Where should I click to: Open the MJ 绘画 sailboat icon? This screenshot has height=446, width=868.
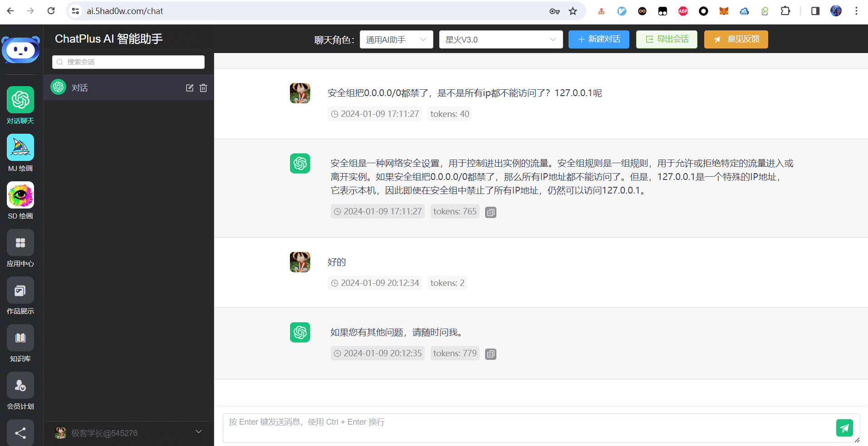point(20,147)
